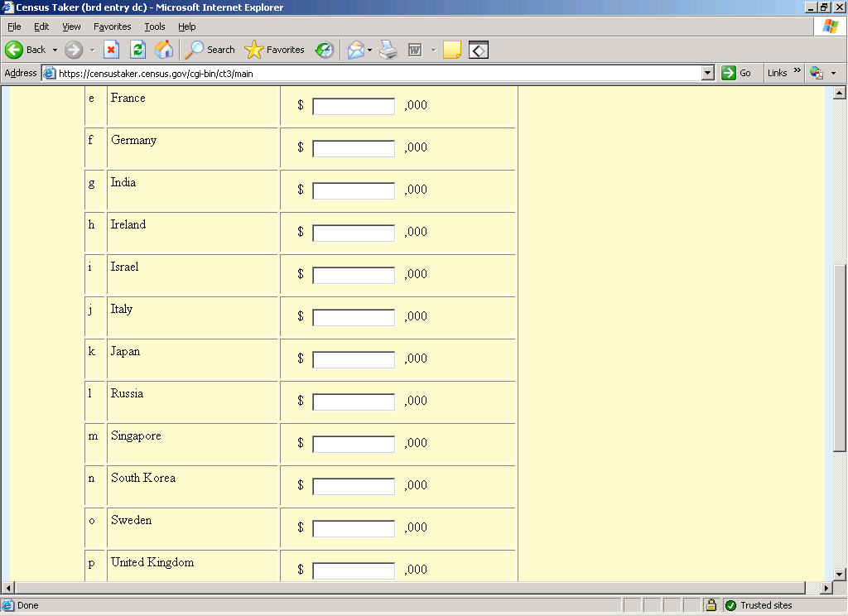Refresh the page with green arrows icon
The width and height of the screenshot is (848, 616).
[x=138, y=50]
